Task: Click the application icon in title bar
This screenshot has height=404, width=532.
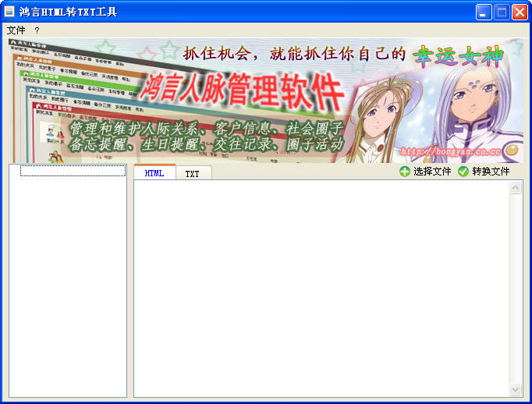Action: (9, 12)
